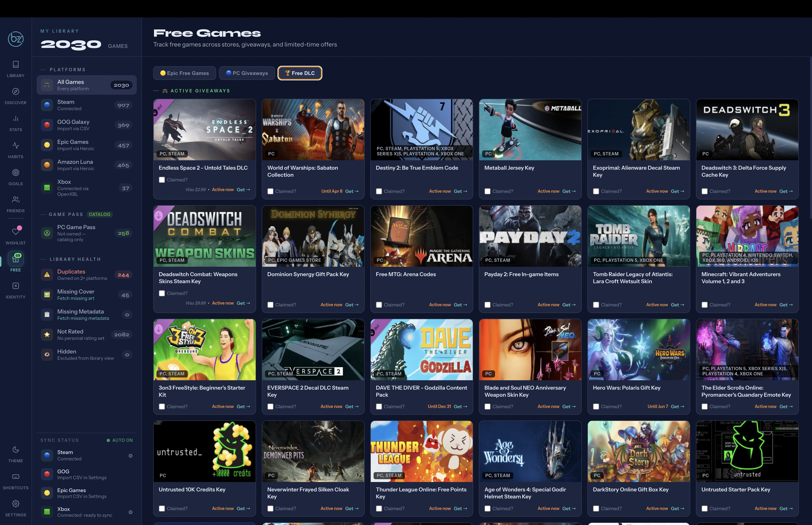Screen dimensions: 812x525
Task: Click Xbox sync settings gear
Action: [130, 512]
